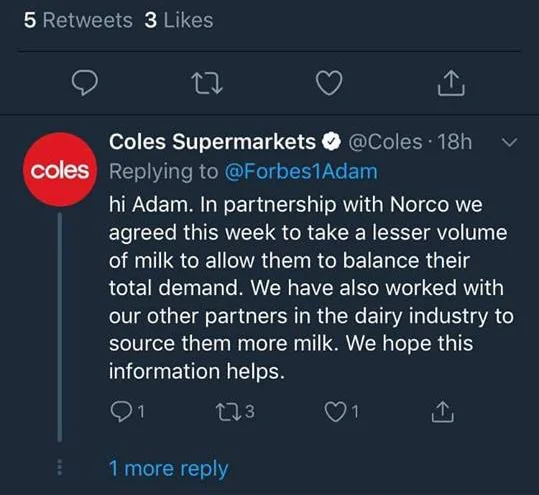Tap the retweet icon under main tweet
Viewport: 539px width, 495px height.
coord(207,83)
